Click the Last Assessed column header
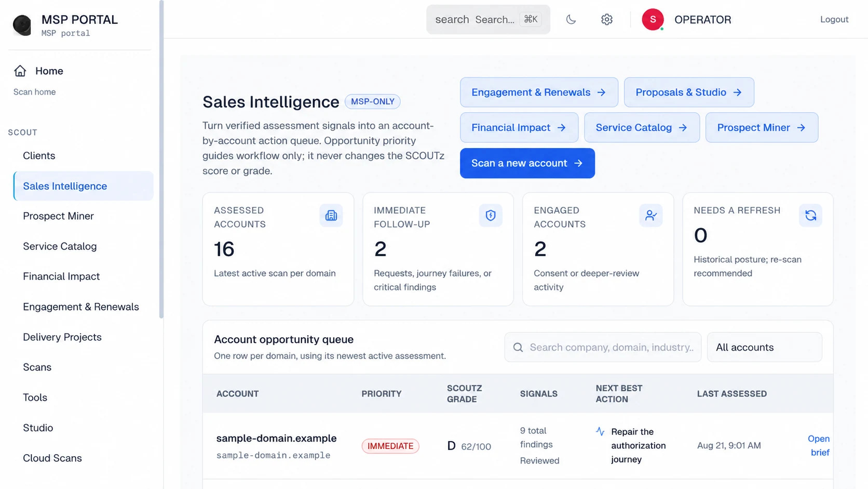Viewport: 868px width, 489px height. coord(732,393)
